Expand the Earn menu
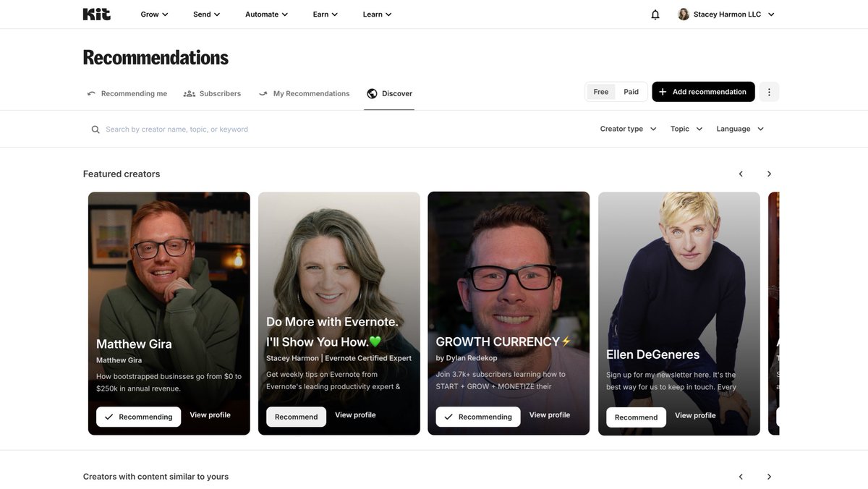The width and height of the screenshot is (868, 489). click(325, 14)
